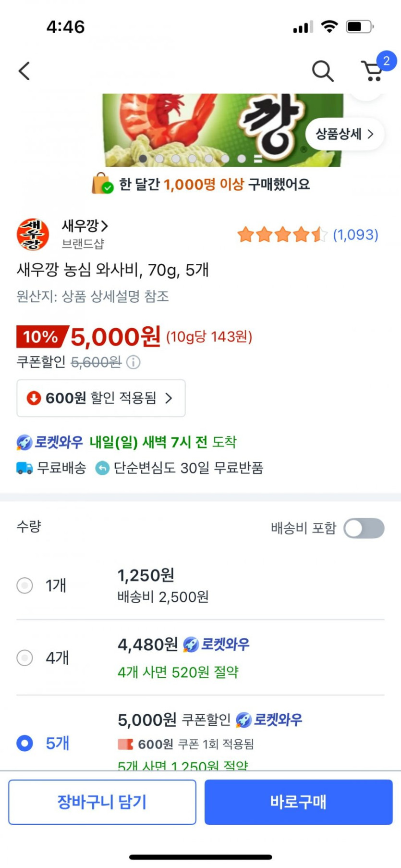This screenshot has width=401, height=868.
Task: Click the star rating icons
Action: (282, 235)
